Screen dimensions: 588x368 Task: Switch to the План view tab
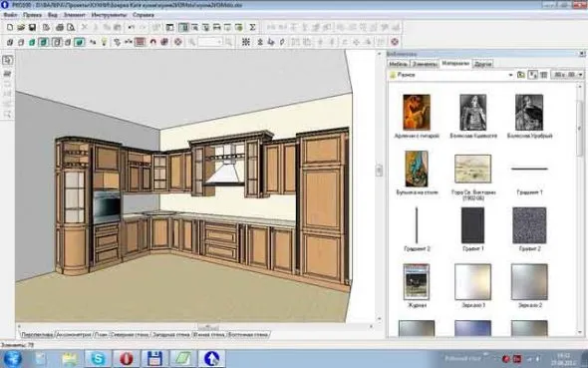101,335
